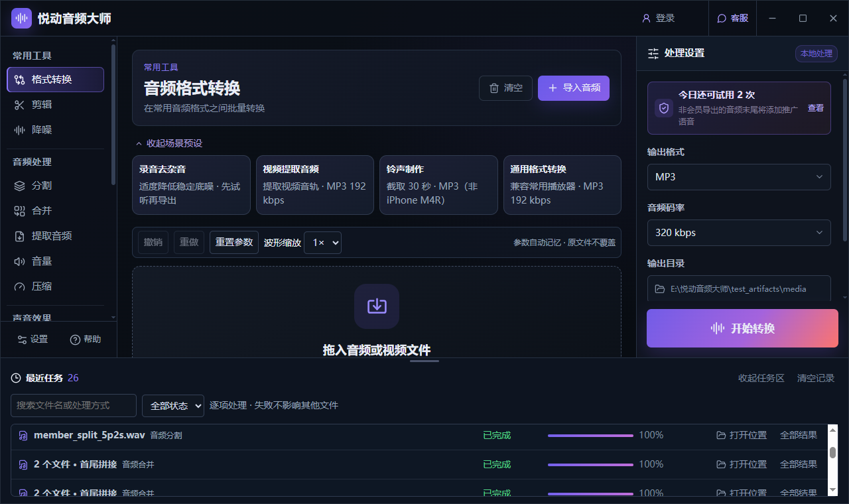The width and height of the screenshot is (849, 504).
Task: Open the 剪辑 scissors tool
Action: (x=56, y=105)
